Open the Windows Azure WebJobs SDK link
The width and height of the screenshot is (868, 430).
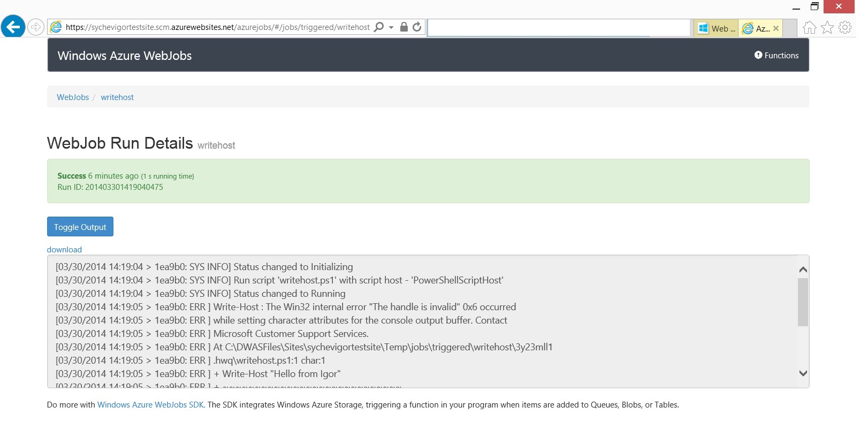(151, 405)
